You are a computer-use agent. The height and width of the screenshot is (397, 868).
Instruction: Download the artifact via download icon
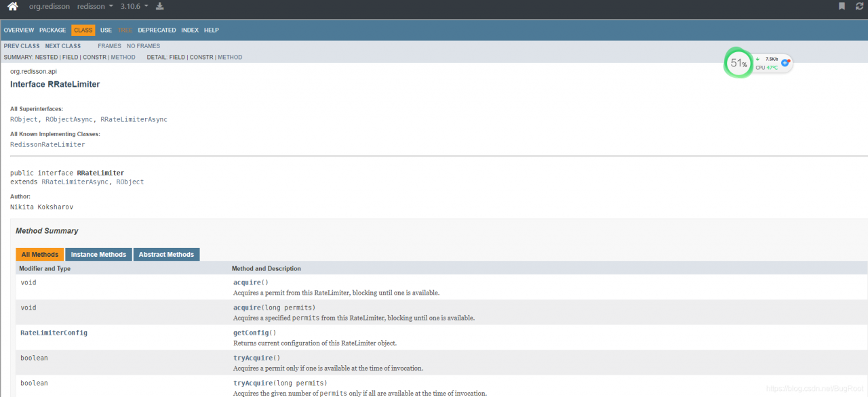coord(159,7)
